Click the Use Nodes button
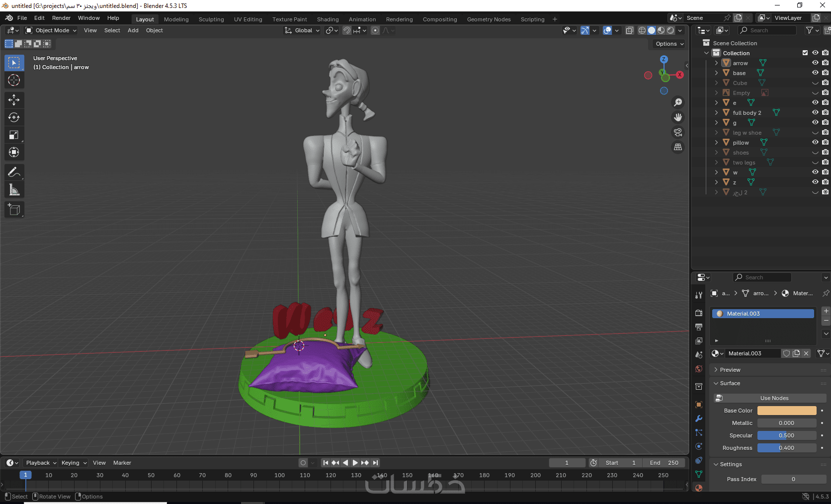Screen dimensions: 831x504 click(770, 398)
